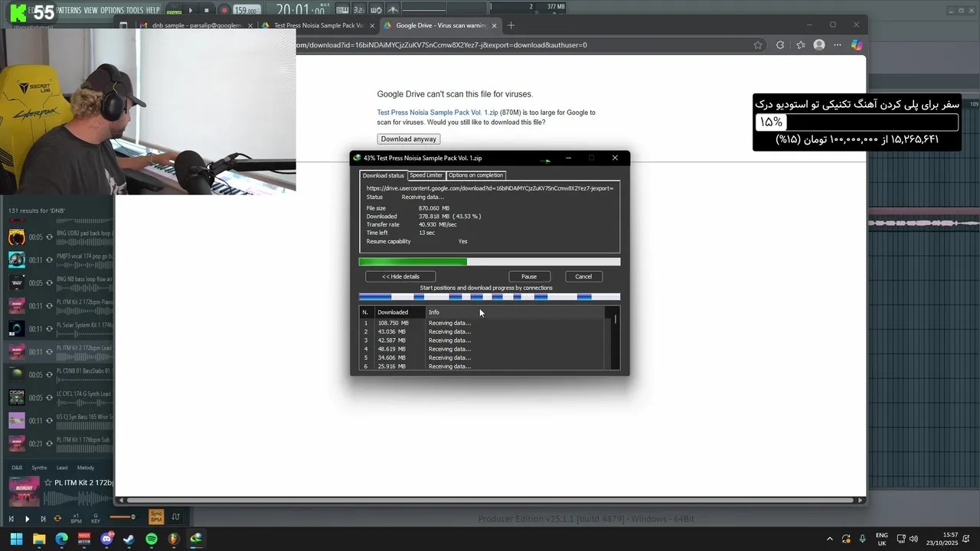Open Microsoft Edge from the taskbar
The image size is (980, 551).
61,539
